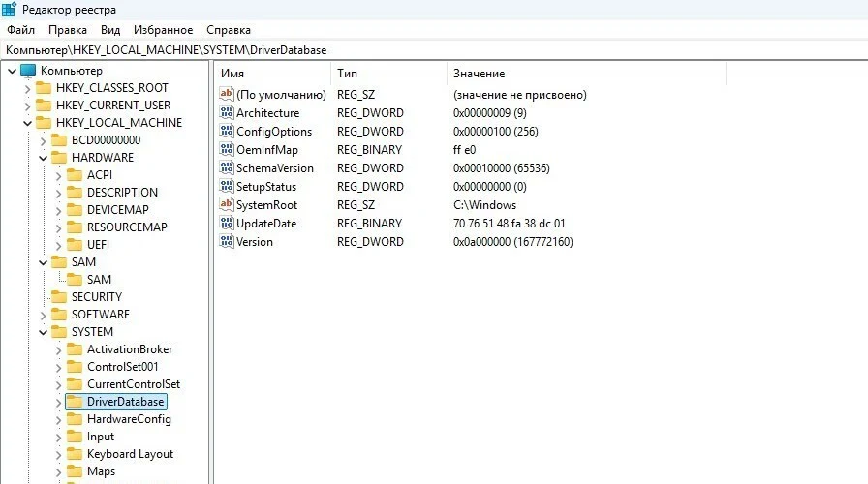
Task: Click the Имя column header
Action: [232, 74]
